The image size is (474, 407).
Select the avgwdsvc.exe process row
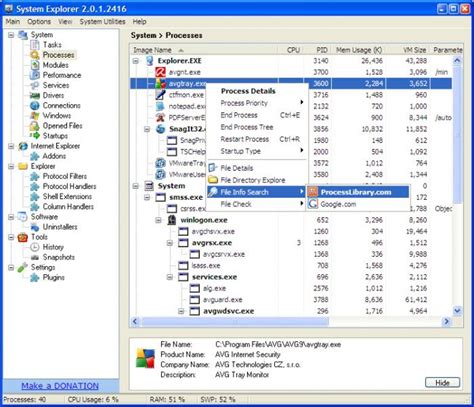coord(291,311)
